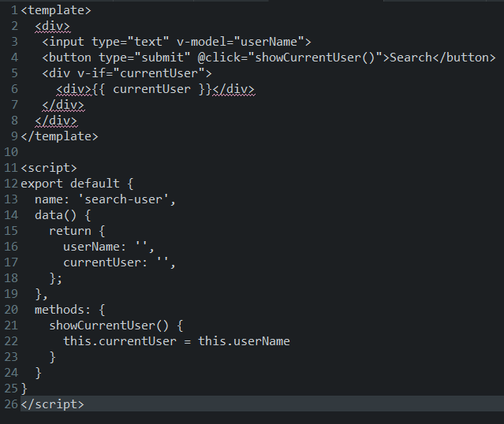Viewport: 504px width, 424px height.
Task: Click the closing </script> tag on line 26
Action: click(x=52, y=404)
